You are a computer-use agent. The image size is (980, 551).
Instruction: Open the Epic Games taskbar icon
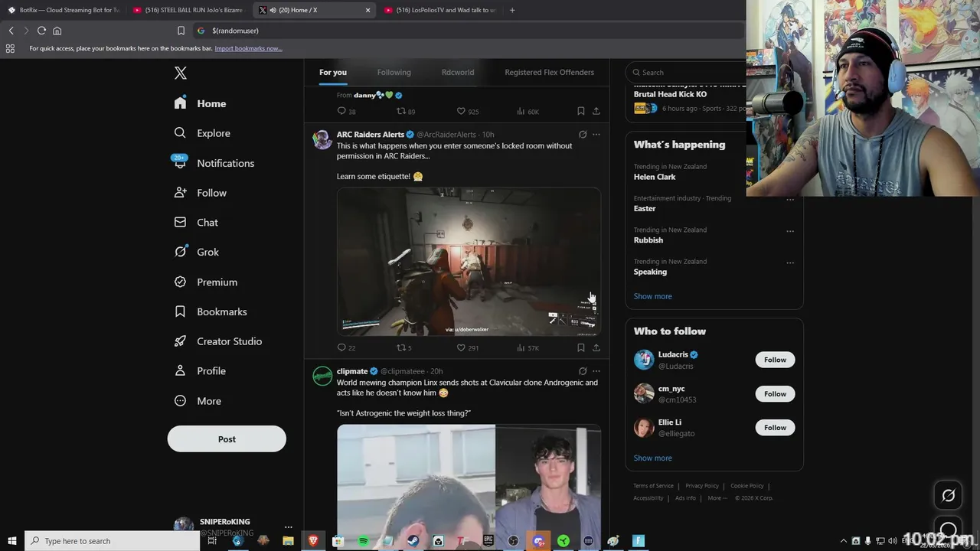[x=488, y=541]
